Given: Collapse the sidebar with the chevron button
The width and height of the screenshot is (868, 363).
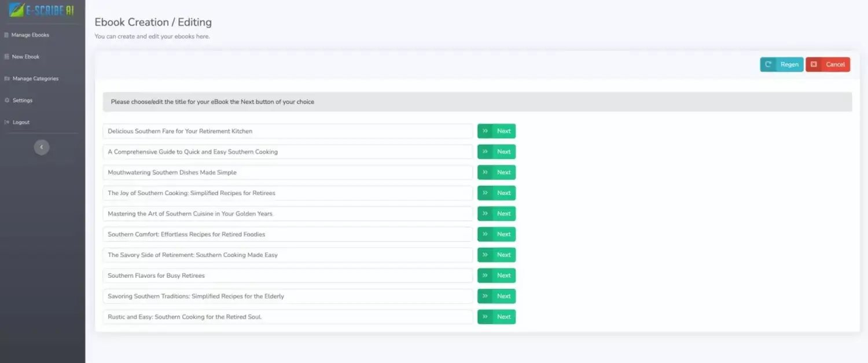Looking at the screenshot, I should point(42,147).
